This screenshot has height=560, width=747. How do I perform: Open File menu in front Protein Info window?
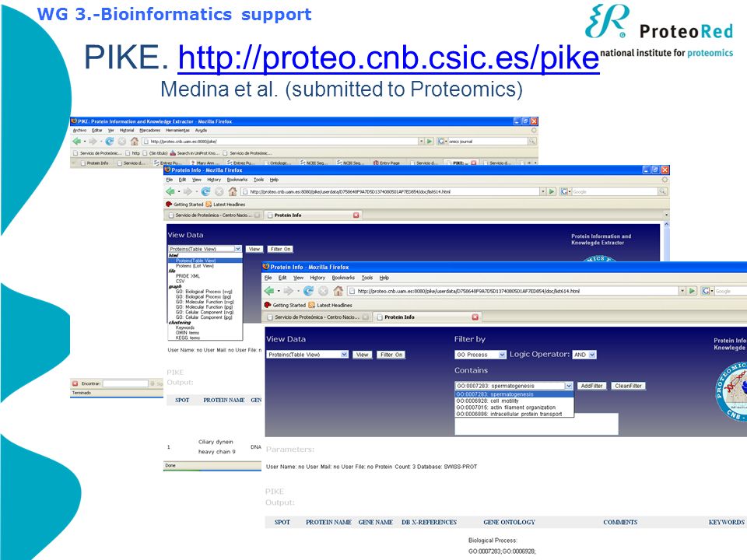tap(268, 278)
